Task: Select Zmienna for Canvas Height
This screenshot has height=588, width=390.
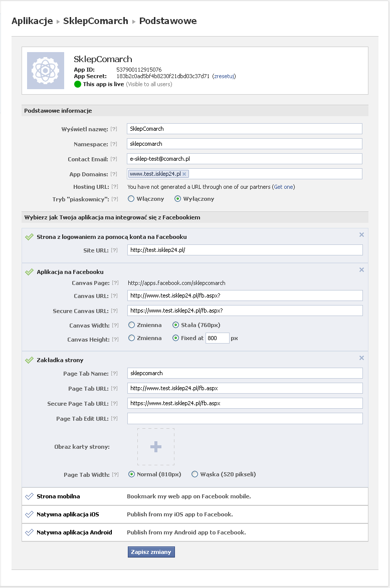Action: [x=131, y=338]
